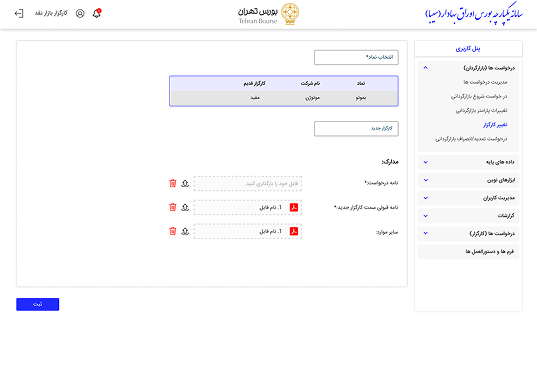537x382 pixels.
Task: Open درخواست شروع بازارگردانی menu item
Action: 479,97
